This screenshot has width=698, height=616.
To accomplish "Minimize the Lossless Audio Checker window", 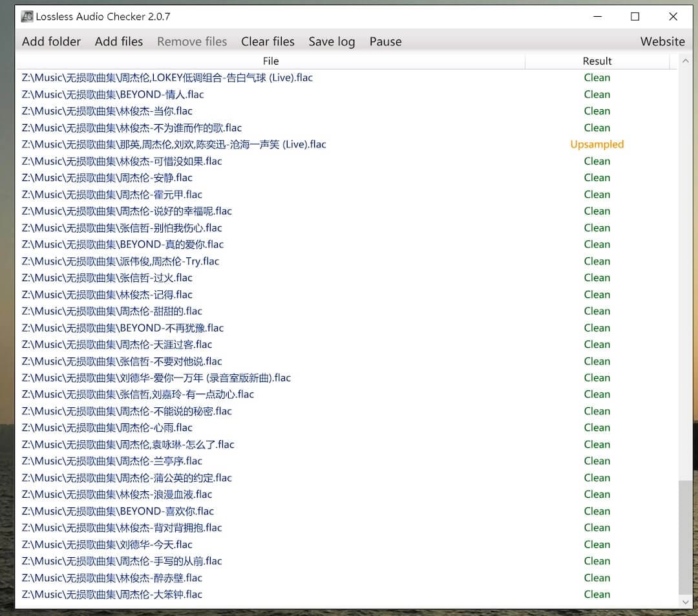I will [597, 17].
